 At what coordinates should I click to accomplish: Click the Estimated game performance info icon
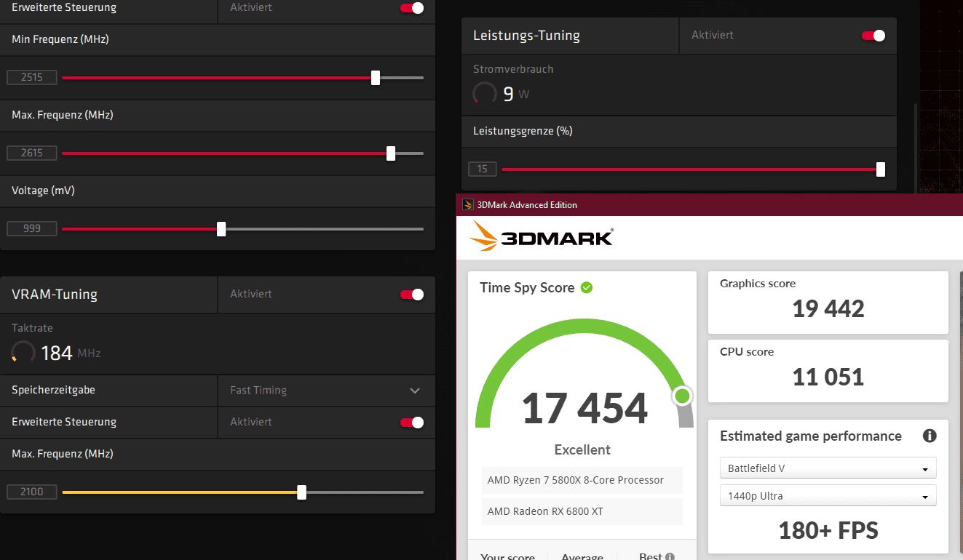930,436
